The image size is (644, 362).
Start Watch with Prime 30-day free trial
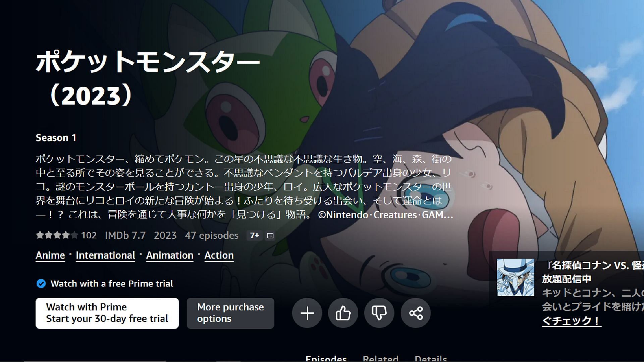pyautogui.click(x=107, y=313)
